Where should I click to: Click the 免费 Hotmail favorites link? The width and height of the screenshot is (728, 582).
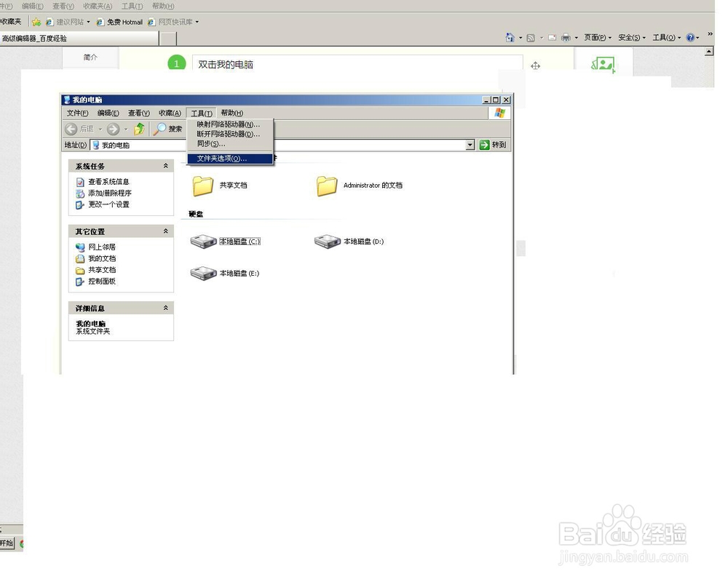119,22
